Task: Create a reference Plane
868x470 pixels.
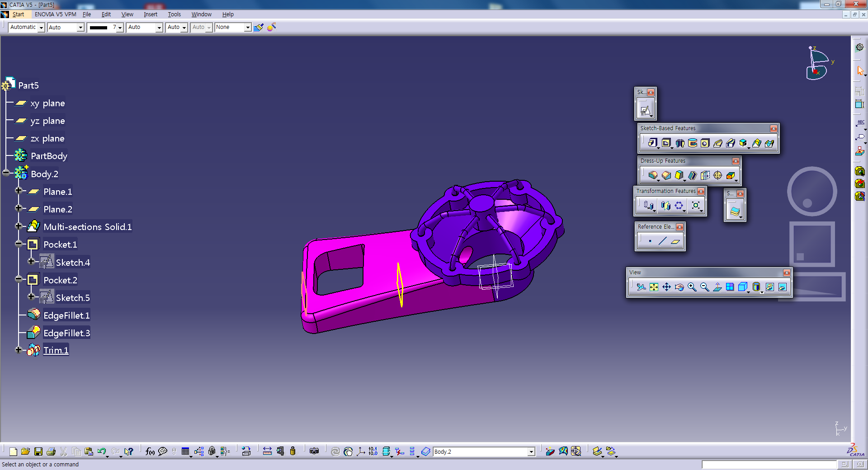Action: (x=675, y=241)
